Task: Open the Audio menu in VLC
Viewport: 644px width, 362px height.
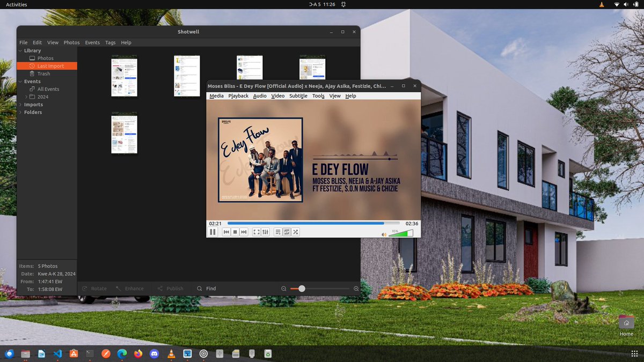Action: (260, 96)
